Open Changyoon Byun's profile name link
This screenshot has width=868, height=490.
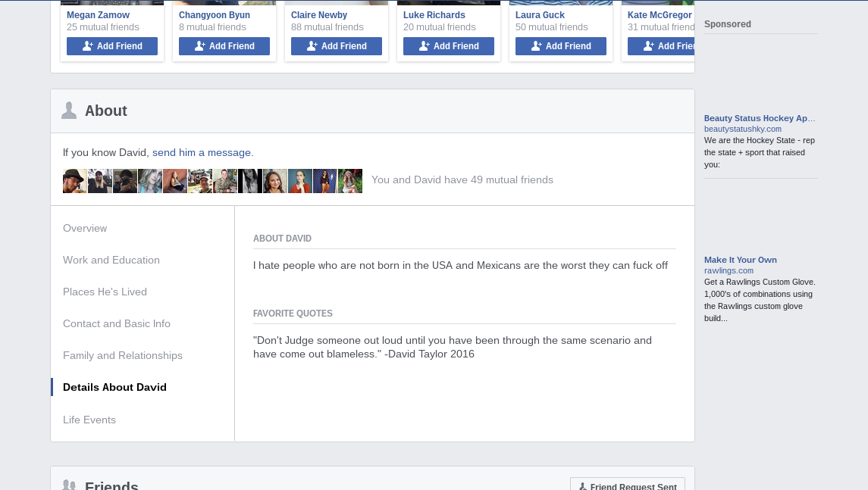[215, 15]
